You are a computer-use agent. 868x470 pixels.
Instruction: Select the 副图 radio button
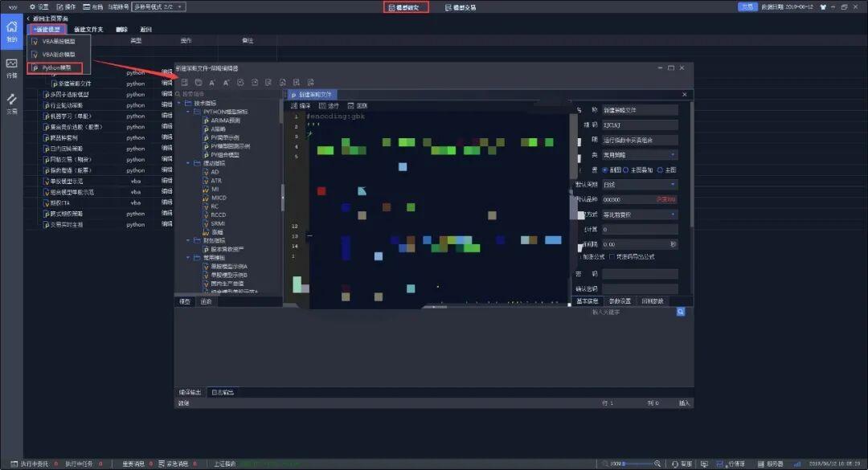605,170
